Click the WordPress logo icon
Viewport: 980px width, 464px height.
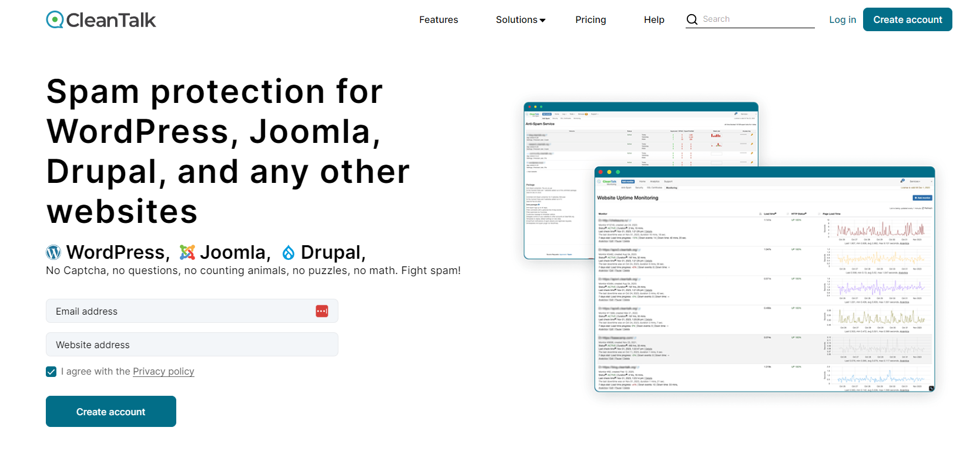(x=53, y=252)
